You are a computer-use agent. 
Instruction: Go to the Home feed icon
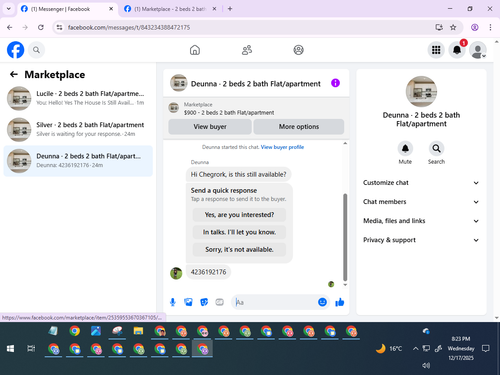tap(195, 50)
